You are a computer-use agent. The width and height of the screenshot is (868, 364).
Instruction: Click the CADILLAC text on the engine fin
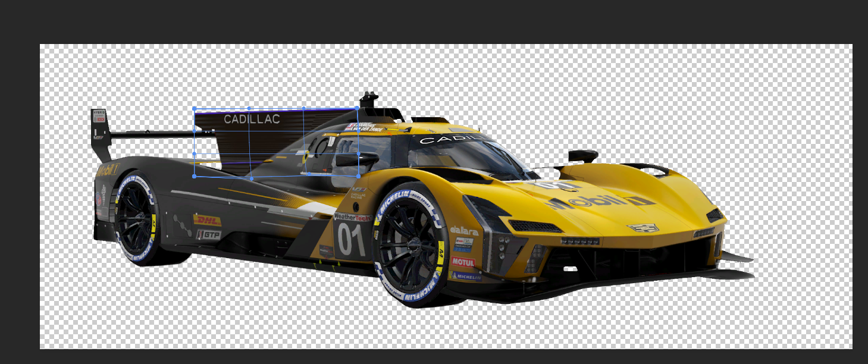(252, 120)
